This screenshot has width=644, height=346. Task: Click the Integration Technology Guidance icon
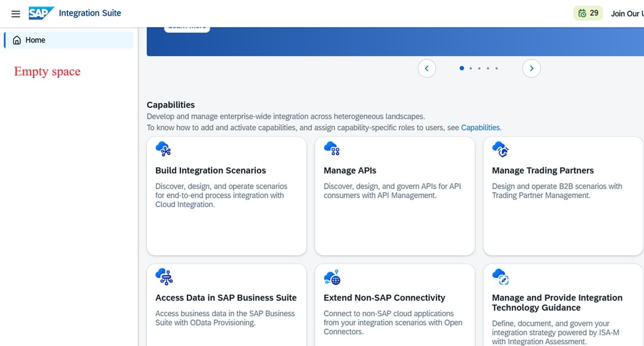(x=500, y=276)
